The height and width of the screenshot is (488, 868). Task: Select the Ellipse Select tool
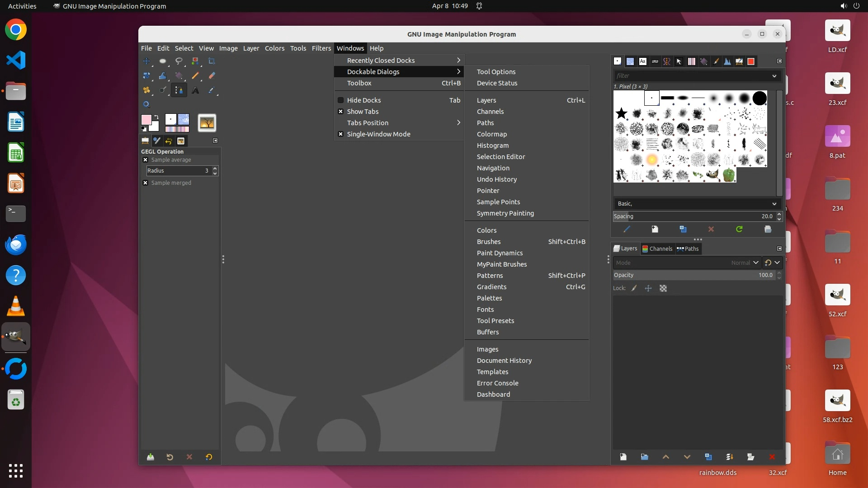tap(163, 61)
